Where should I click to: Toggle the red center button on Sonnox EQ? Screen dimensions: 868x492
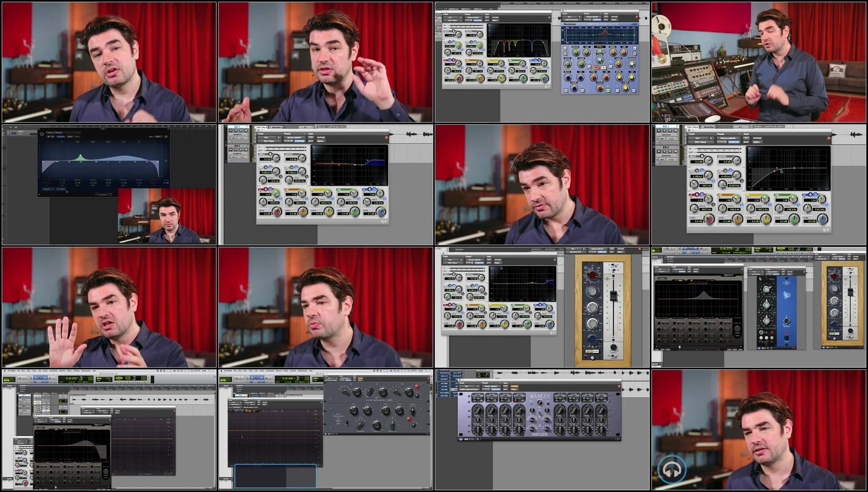coord(596,67)
